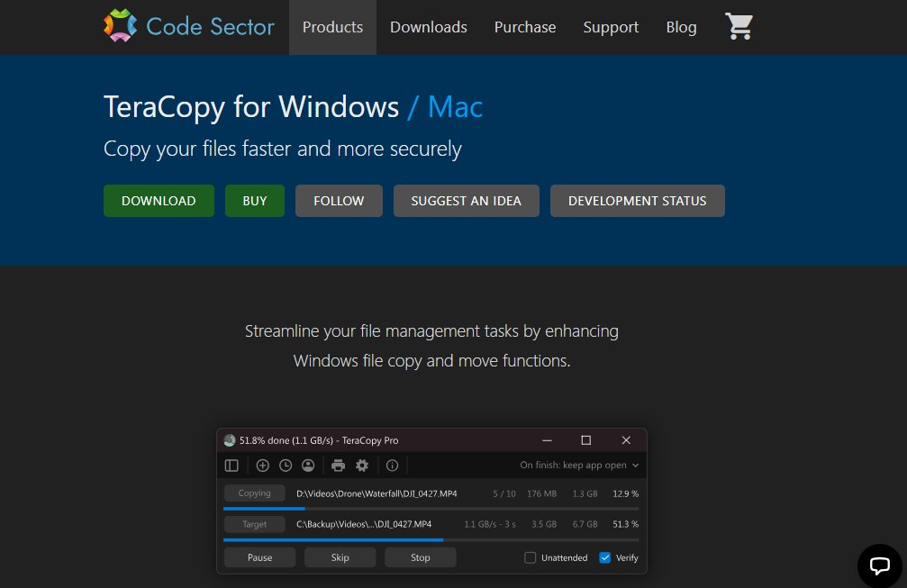Image resolution: width=907 pixels, height=588 pixels.
Task: Click the Code Sector site name
Action: coord(211,27)
